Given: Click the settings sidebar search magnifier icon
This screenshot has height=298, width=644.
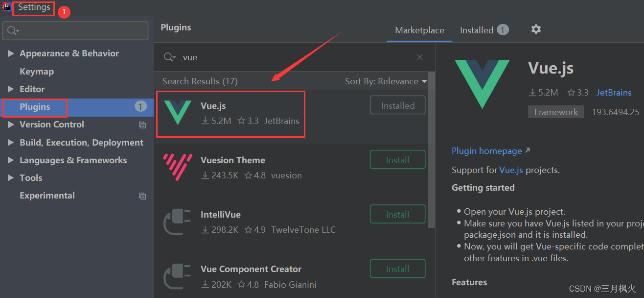Looking at the screenshot, I should [13, 31].
